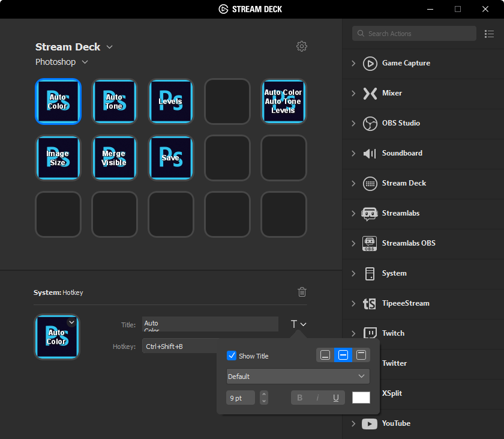
Task: Toggle underline title formatting
Action: pyautogui.click(x=335, y=398)
